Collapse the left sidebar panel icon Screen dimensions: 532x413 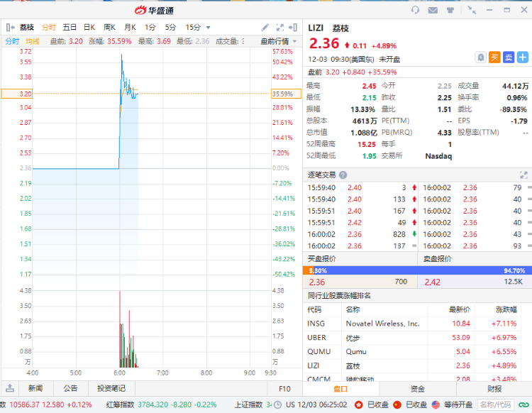click(10, 28)
